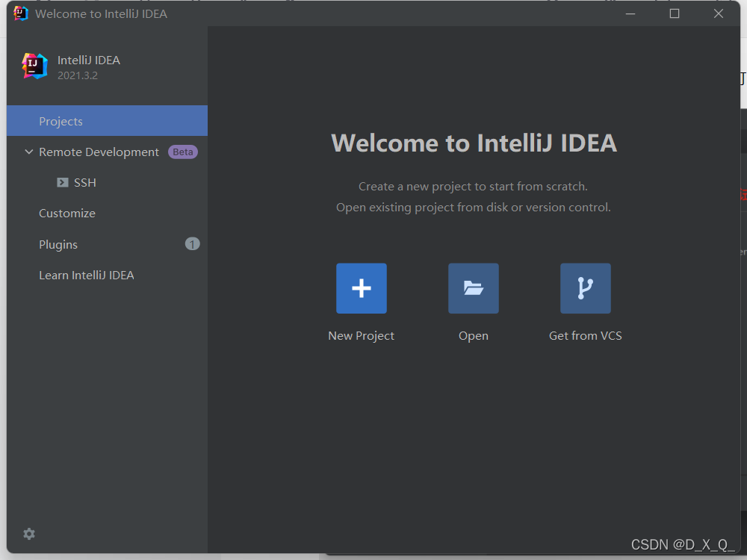Click the Beta badge beside Remote Development

[183, 152]
